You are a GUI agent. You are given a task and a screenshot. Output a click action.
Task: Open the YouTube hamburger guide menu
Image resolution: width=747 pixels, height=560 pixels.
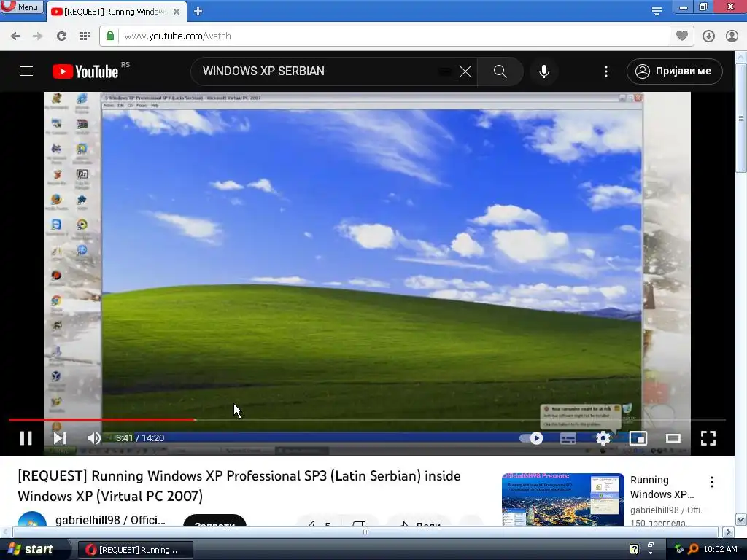26,71
